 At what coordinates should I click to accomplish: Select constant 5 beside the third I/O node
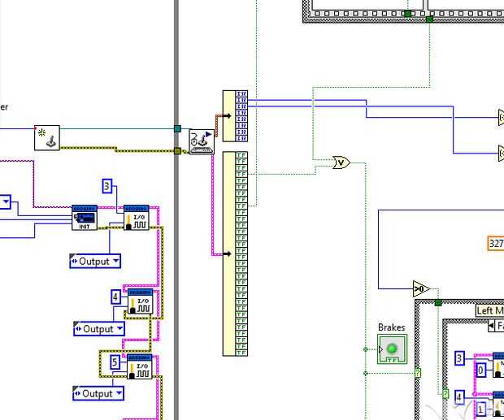pyautogui.click(x=115, y=362)
